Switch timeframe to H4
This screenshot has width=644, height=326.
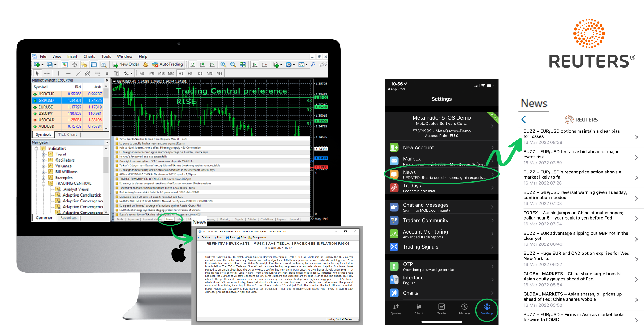tap(190, 73)
